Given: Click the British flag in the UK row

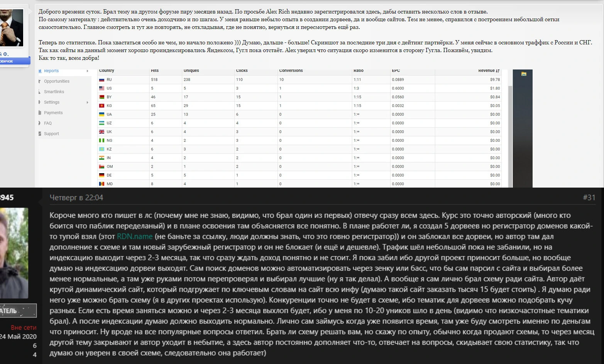Looking at the screenshot, I should tap(102, 132).
